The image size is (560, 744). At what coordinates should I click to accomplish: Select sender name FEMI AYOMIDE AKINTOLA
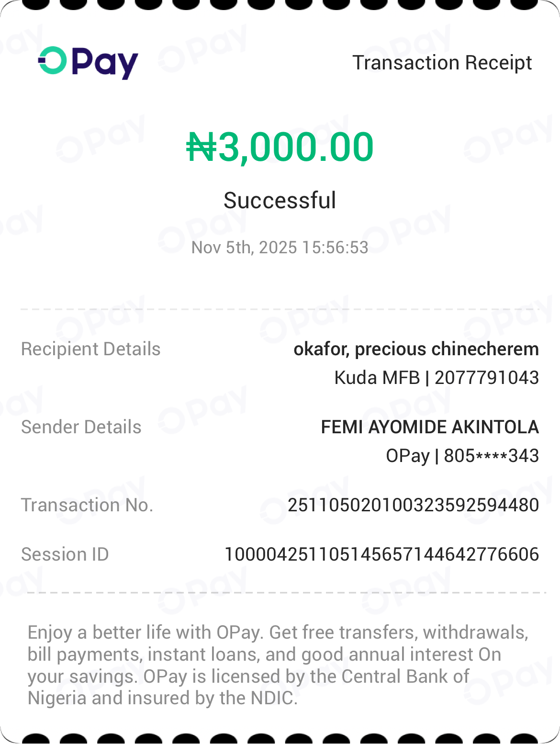(430, 427)
